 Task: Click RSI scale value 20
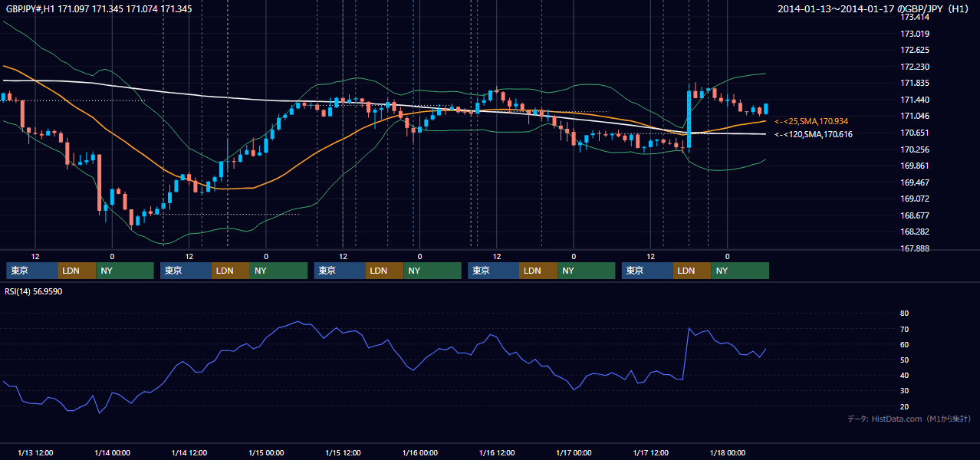(904, 406)
